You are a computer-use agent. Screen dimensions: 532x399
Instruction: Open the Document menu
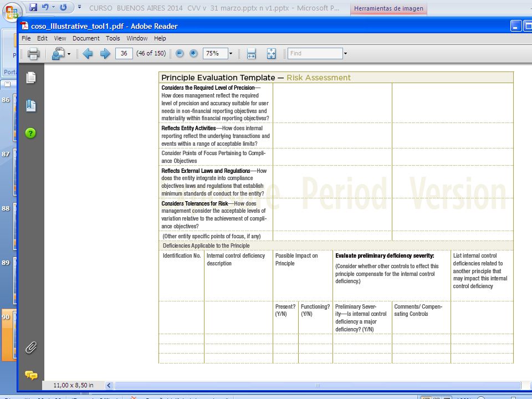(86, 38)
